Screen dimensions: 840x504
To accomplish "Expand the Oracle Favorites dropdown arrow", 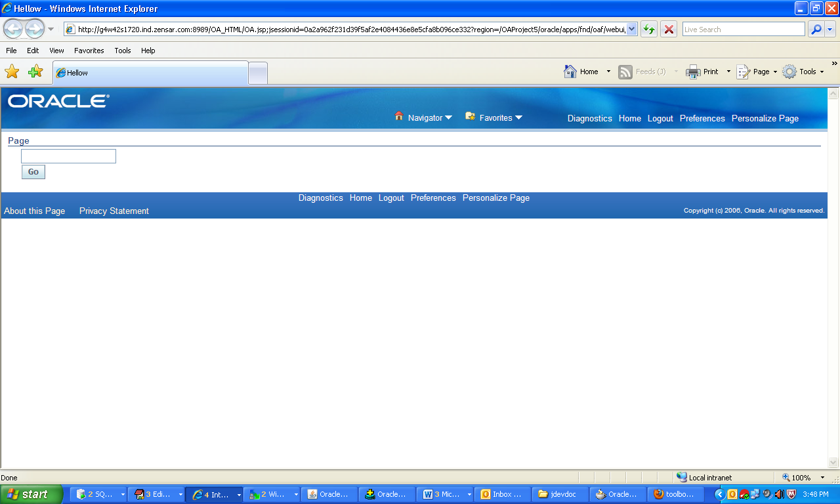I will pyautogui.click(x=518, y=118).
